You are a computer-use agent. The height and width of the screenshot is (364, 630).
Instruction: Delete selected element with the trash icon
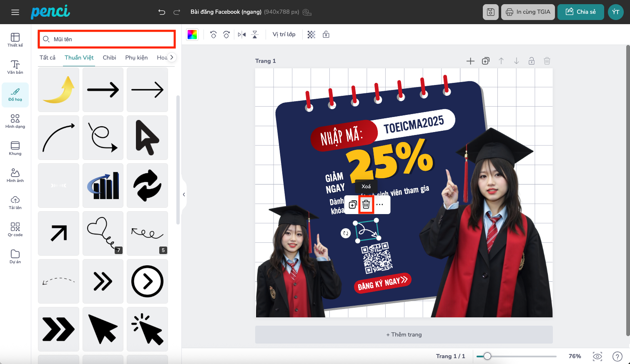point(366,204)
